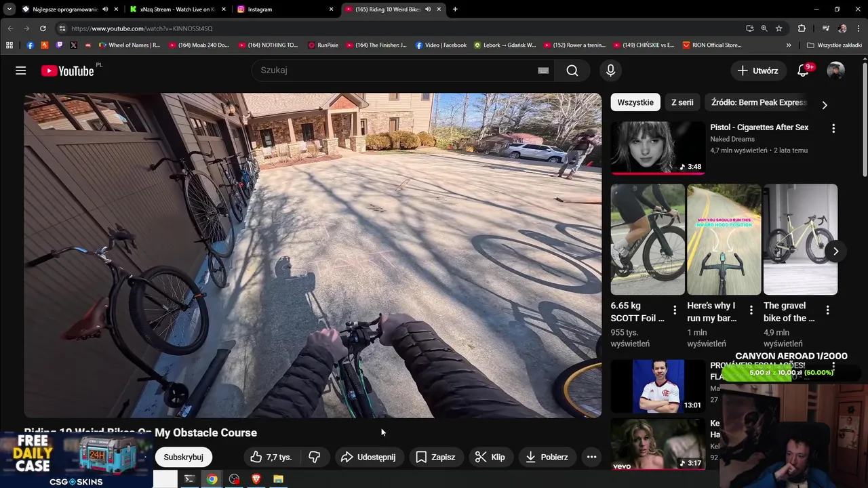This screenshot has height=488, width=868.
Task: Open more actions three-dot menu under video
Action: [x=591, y=457]
